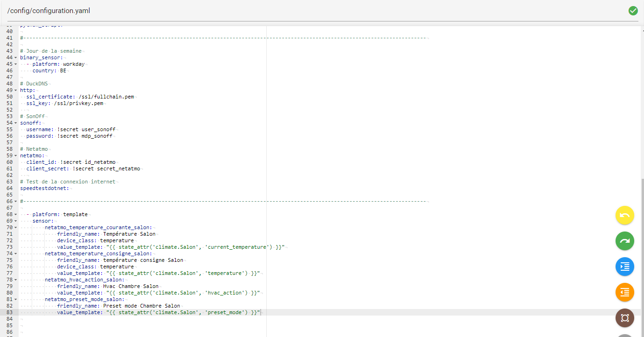This screenshot has height=337, width=644.
Task: Click the blue indent floating button
Action: pyautogui.click(x=625, y=267)
